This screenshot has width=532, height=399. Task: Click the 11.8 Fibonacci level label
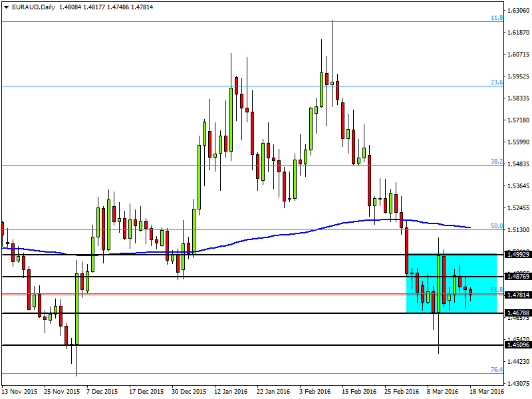coord(497,18)
